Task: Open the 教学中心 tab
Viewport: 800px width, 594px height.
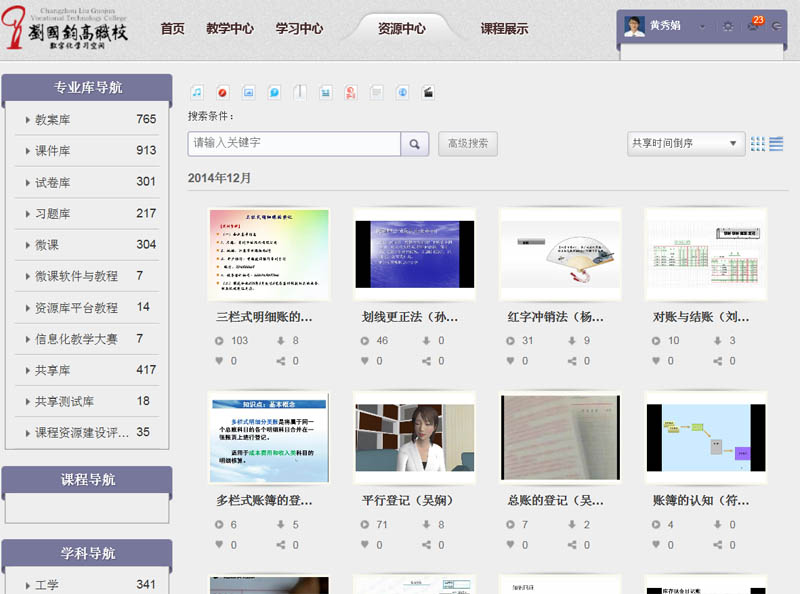Action: pyautogui.click(x=230, y=29)
